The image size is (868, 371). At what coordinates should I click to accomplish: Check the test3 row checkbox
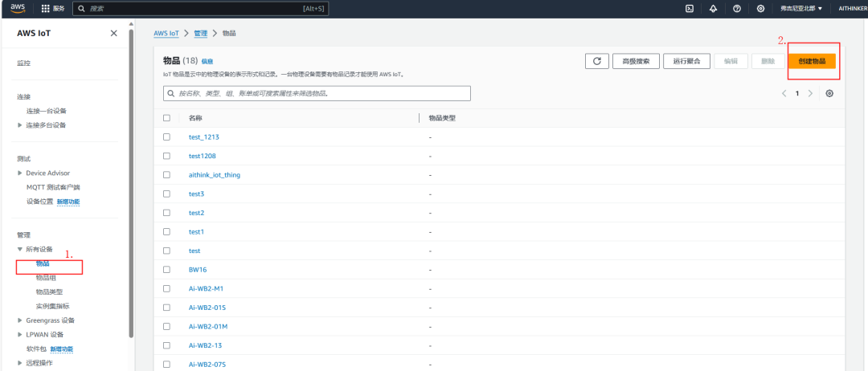(x=166, y=194)
